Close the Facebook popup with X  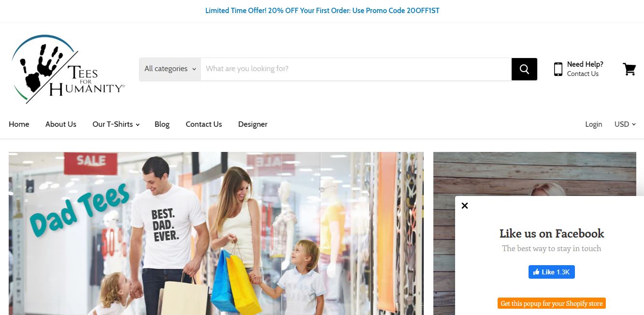click(465, 206)
